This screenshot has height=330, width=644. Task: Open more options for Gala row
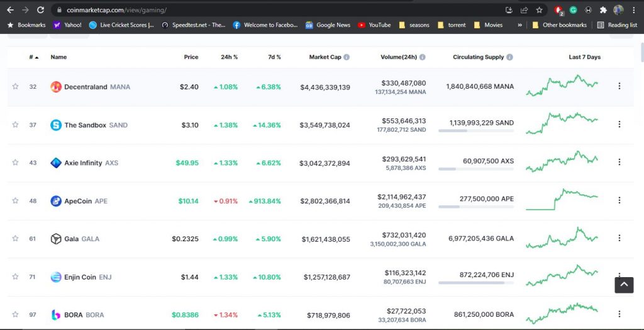[619, 238]
